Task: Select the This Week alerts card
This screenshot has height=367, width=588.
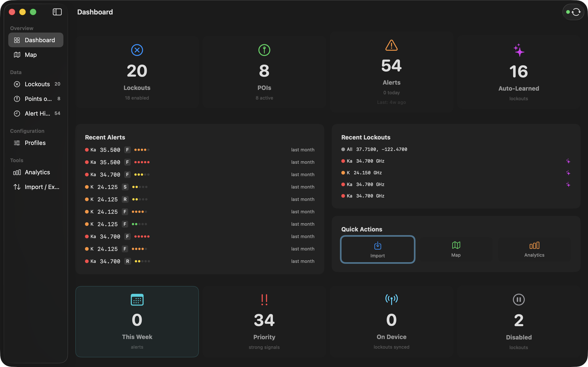Action: pyautogui.click(x=137, y=322)
